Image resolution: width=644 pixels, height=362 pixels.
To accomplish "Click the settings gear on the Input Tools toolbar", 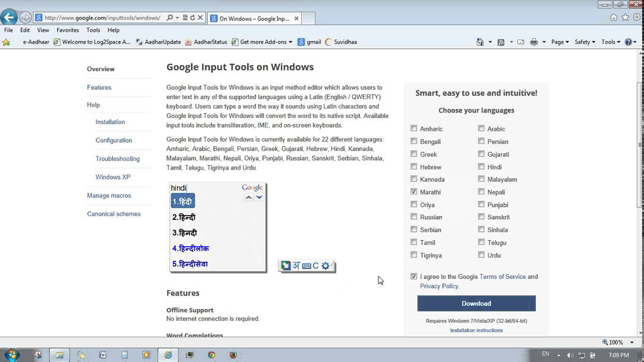I will (325, 265).
